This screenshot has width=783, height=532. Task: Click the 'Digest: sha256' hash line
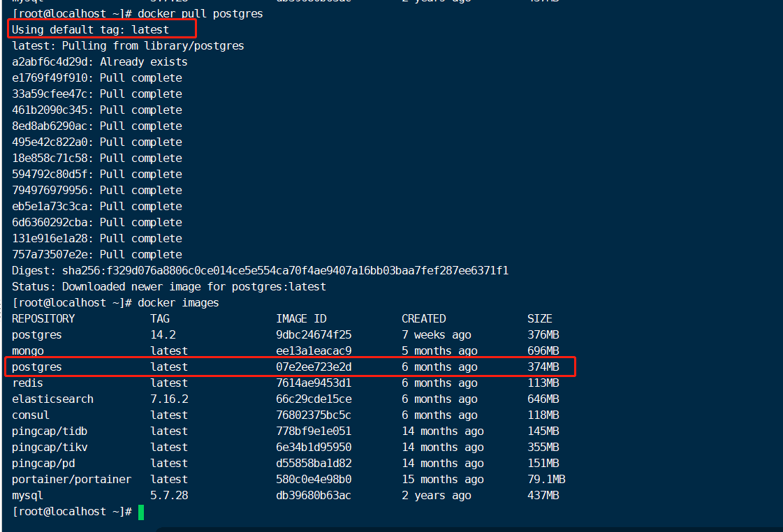[260, 270]
